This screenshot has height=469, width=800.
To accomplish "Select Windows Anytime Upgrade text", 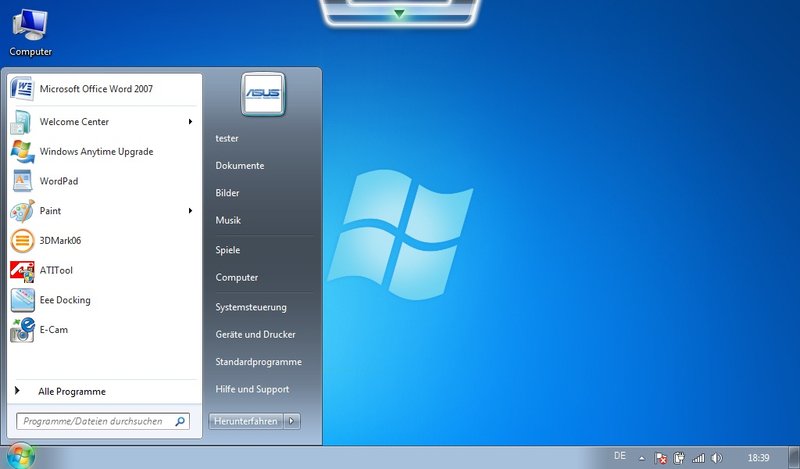I will pyautogui.click(x=96, y=152).
